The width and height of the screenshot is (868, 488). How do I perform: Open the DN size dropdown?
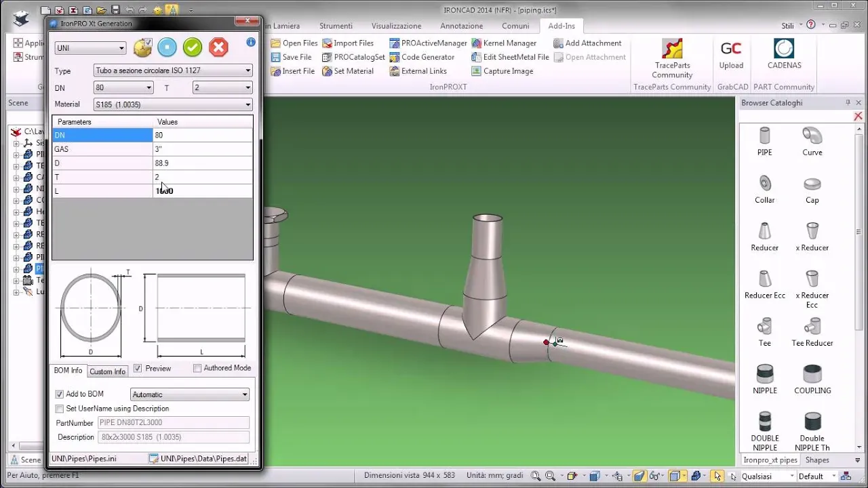(123, 87)
